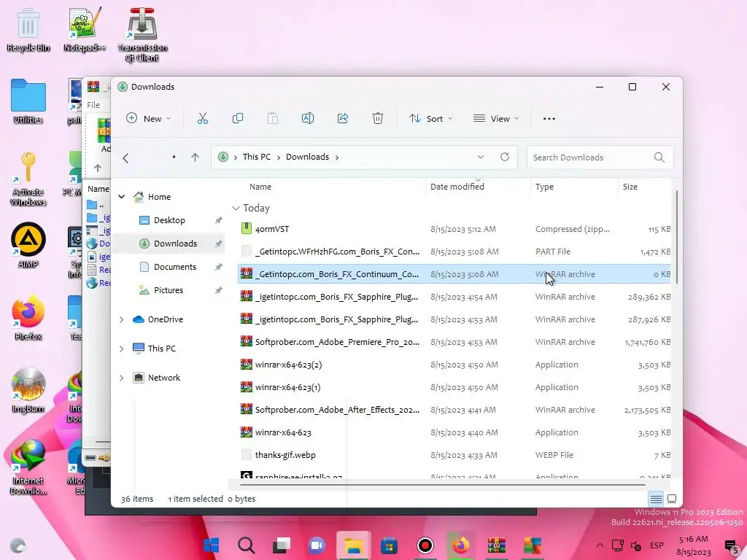Select Pictures in navigation pane
Image resolution: width=747 pixels, height=560 pixels.
click(169, 290)
